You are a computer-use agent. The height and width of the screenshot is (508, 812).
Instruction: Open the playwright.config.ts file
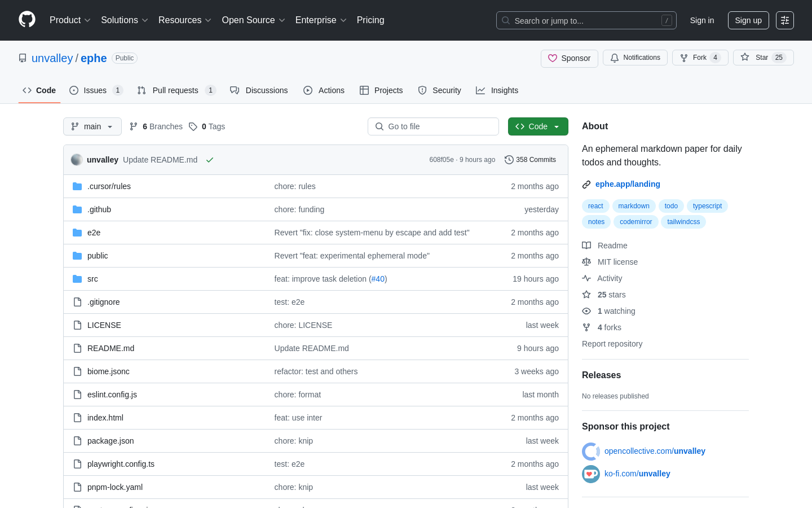121,464
